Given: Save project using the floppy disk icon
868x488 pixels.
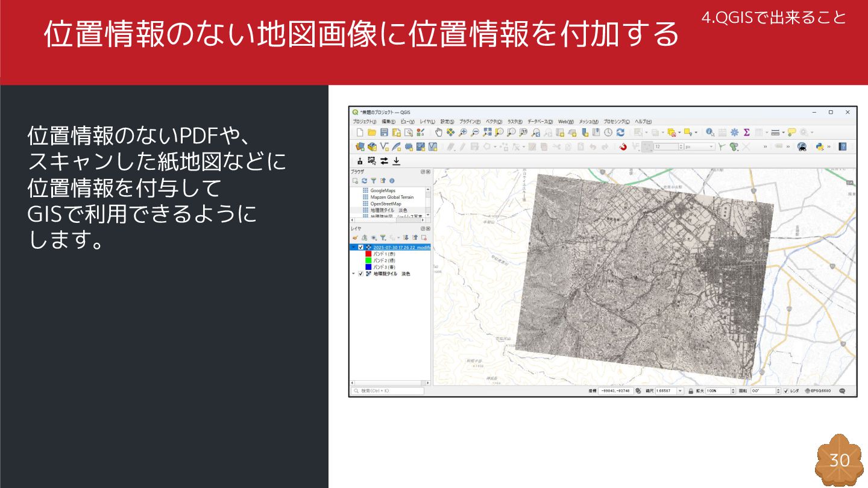Looking at the screenshot, I should (x=384, y=132).
